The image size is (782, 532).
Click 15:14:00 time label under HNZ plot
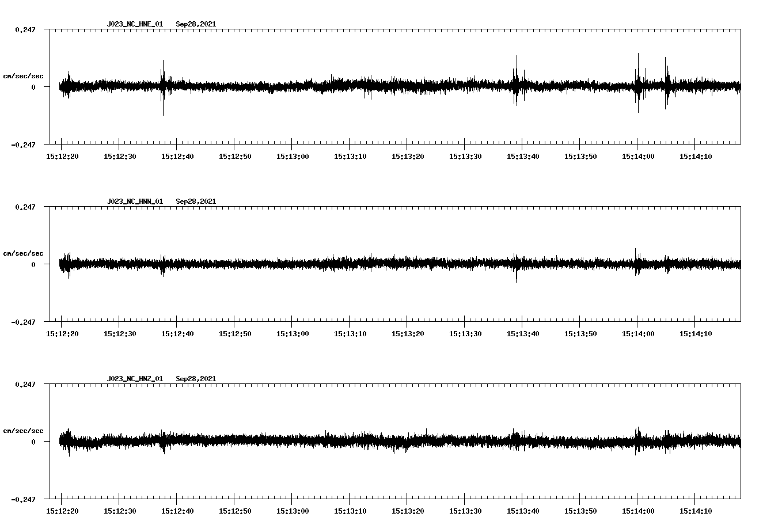tap(638, 511)
